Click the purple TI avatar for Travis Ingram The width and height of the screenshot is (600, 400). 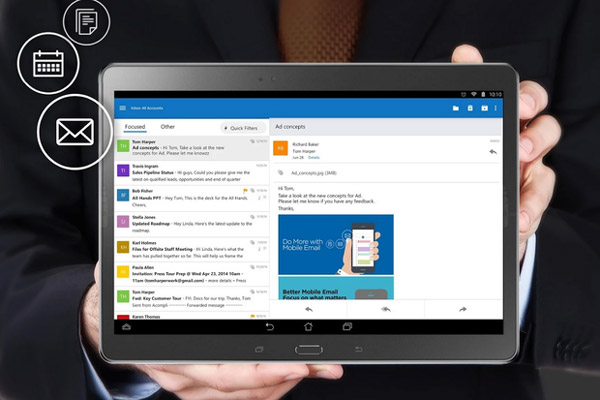123,171
